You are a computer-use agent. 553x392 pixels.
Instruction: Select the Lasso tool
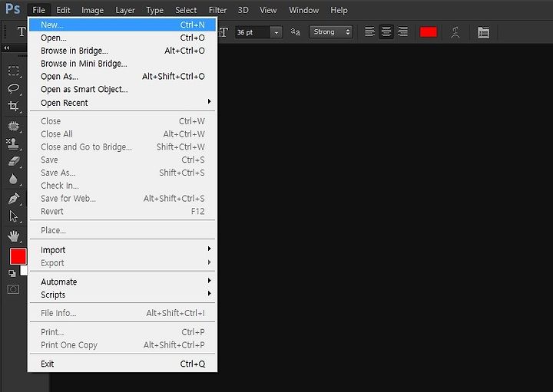tap(13, 88)
